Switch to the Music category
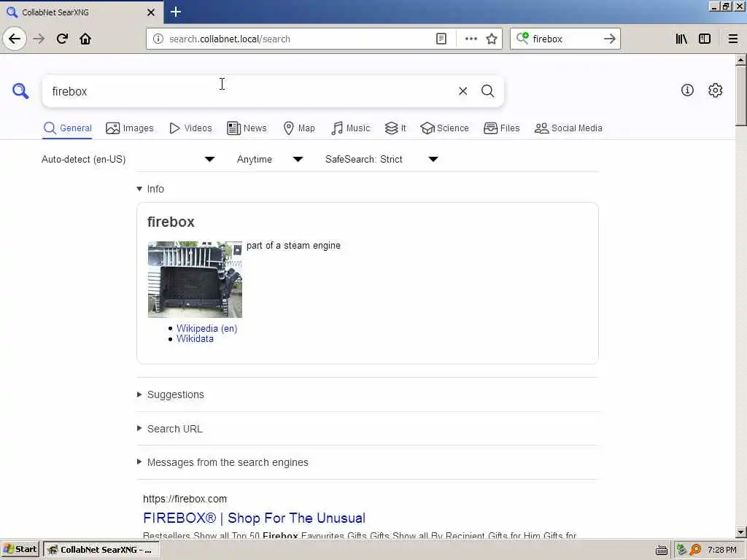Viewport: 747px width, 560px height. point(350,128)
